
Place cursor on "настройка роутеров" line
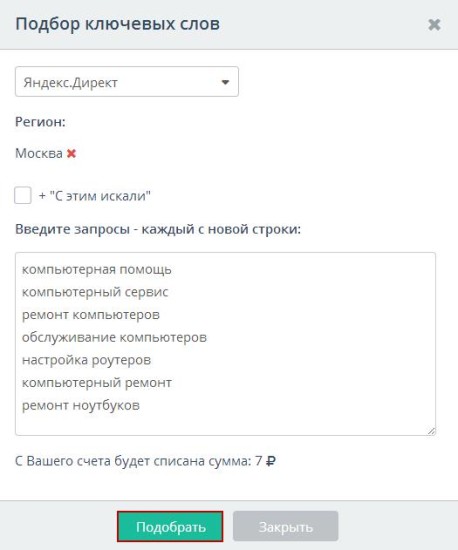pyautogui.click(x=86, y=360)
